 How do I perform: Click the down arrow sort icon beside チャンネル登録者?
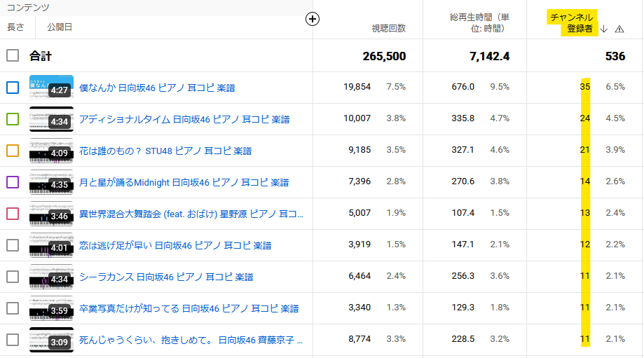pos(604,29)
